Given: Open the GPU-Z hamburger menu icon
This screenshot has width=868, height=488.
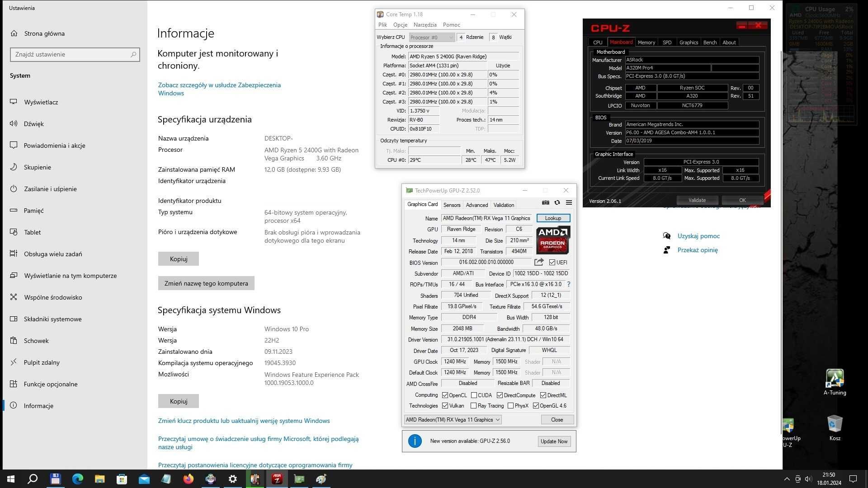Looking at the screenshot, I should (569, 203).
